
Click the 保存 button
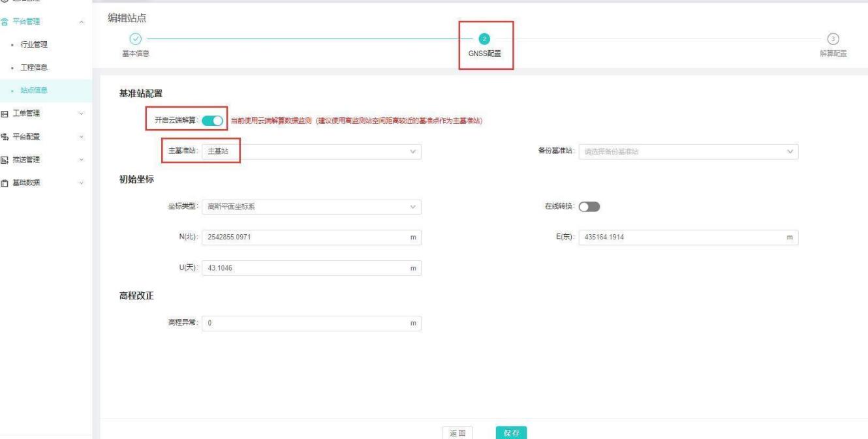pyautogui.click(x=511, y=432)
